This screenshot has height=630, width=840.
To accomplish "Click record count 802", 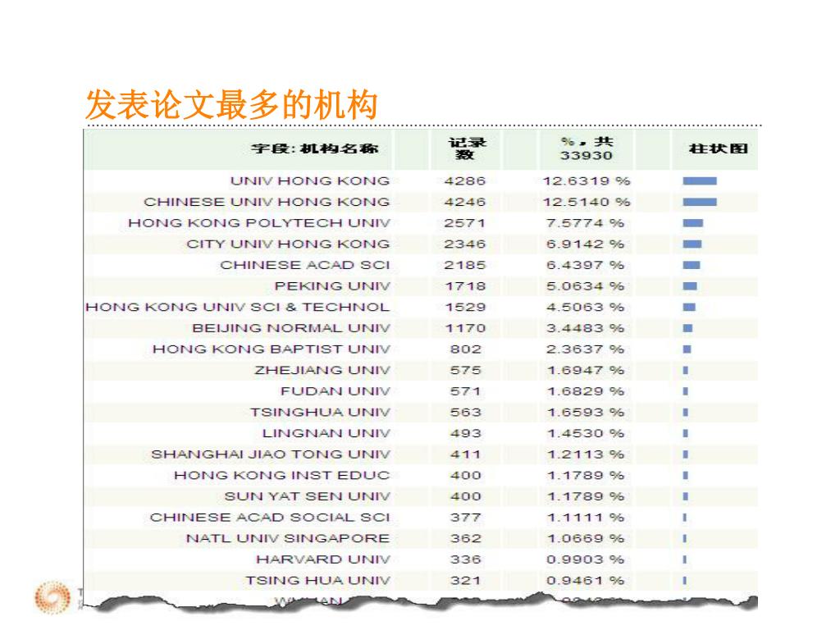I will pyautogui.click(x=466, y=349).
